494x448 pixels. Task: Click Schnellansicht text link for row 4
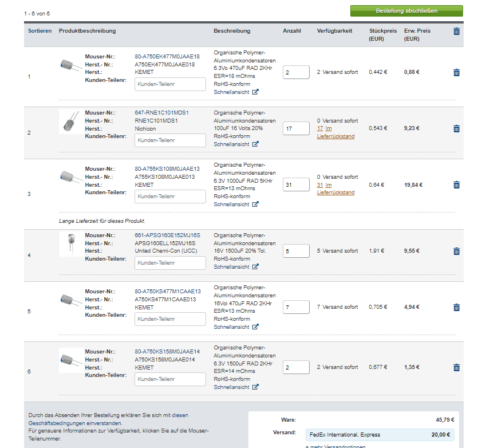[x=231, y=267]
